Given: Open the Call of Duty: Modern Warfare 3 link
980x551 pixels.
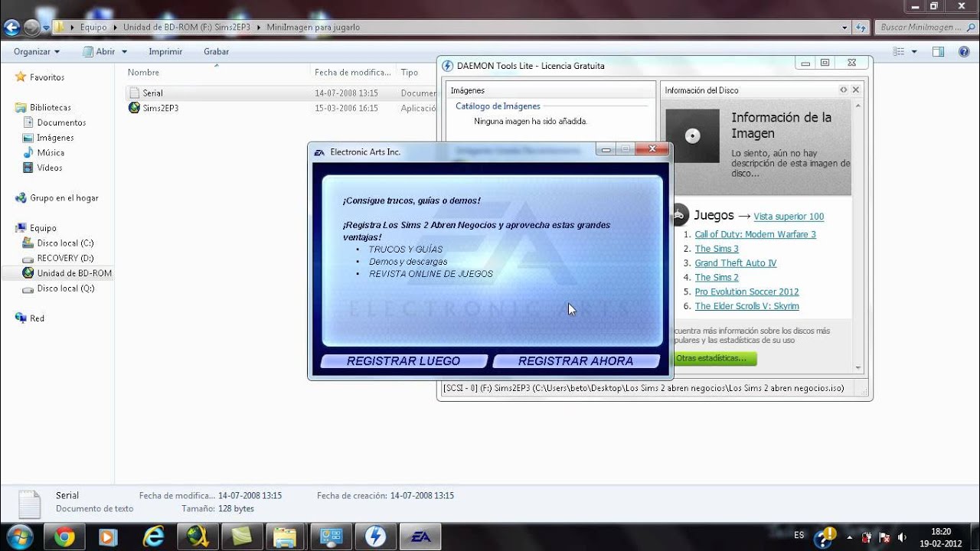Looking at the screenshot, I should pyautogui.click(x=755, y=234).
